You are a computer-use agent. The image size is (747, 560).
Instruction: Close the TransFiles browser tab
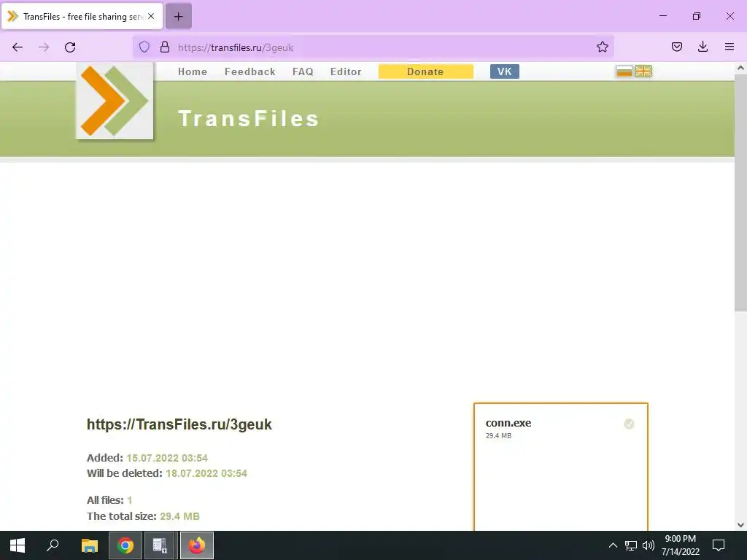point(151,16)
